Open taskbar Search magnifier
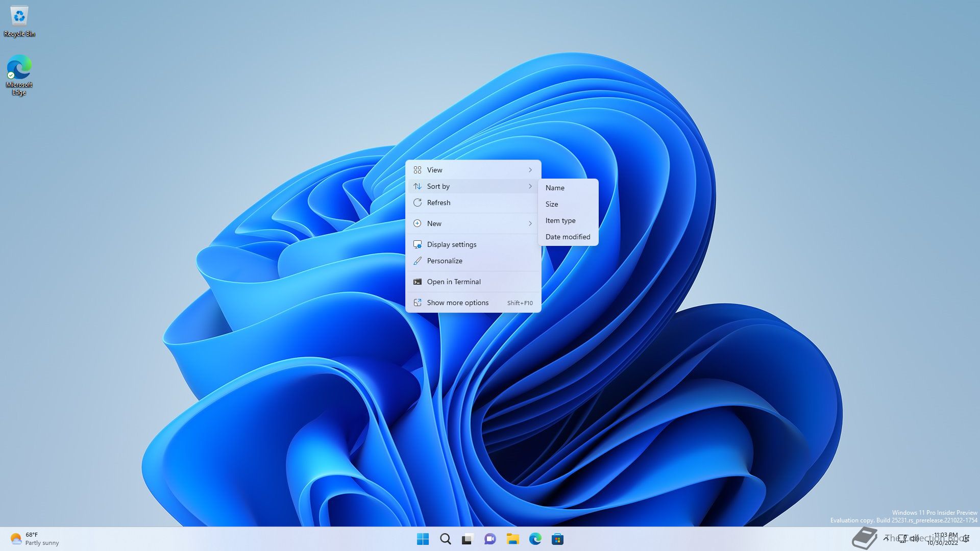 click(x=446, y=539)
